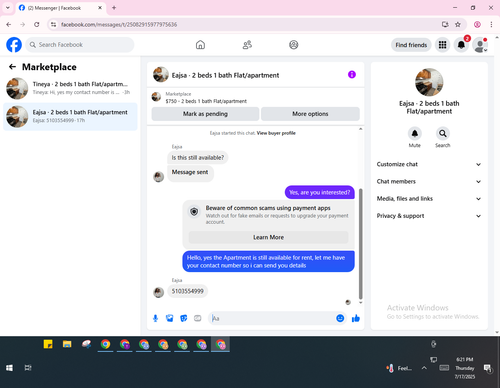Viewport: 500px width, 388px height.
Task: Choose a sticker icon in composer
Action: pos(184,318)
